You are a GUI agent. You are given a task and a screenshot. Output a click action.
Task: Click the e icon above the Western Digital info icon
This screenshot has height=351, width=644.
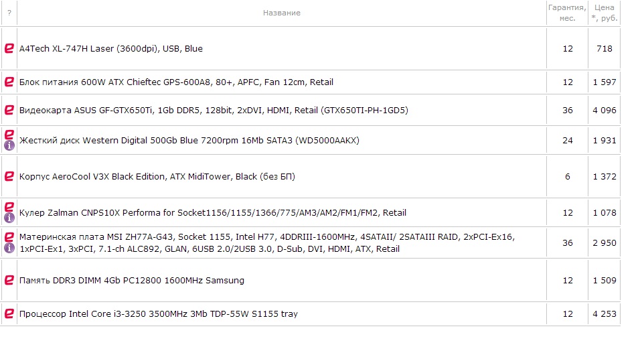pos(9,135)
